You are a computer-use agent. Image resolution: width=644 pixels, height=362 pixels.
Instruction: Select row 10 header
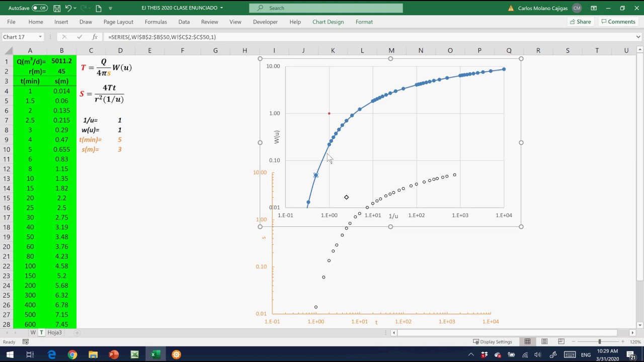(x=7, y=149)
